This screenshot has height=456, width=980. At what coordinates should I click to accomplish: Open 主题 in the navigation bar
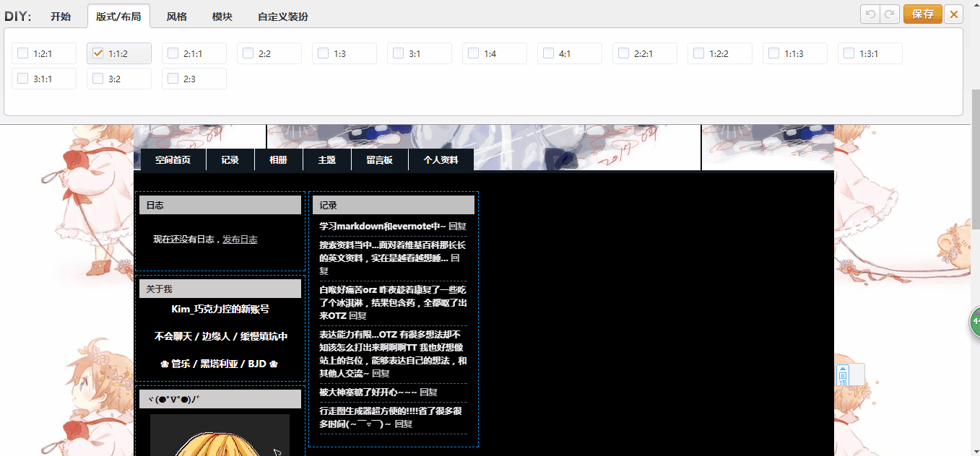(327, 160)
